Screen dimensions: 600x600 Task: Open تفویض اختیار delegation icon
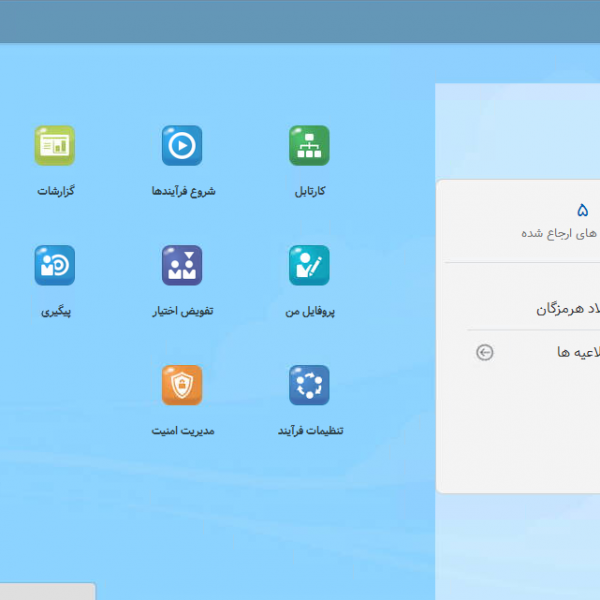(182, 265)
